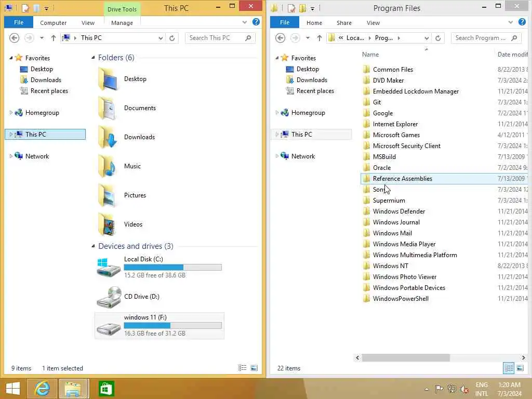This screenshot has height=399, width=532.
Task: Refresh the Program Files address bar
Action: point(438,38)
